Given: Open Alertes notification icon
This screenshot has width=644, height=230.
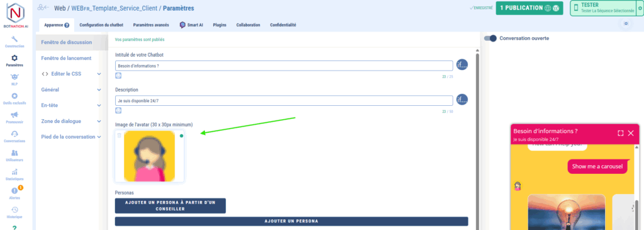Looking at the screenshot, I should click(14, 191).
